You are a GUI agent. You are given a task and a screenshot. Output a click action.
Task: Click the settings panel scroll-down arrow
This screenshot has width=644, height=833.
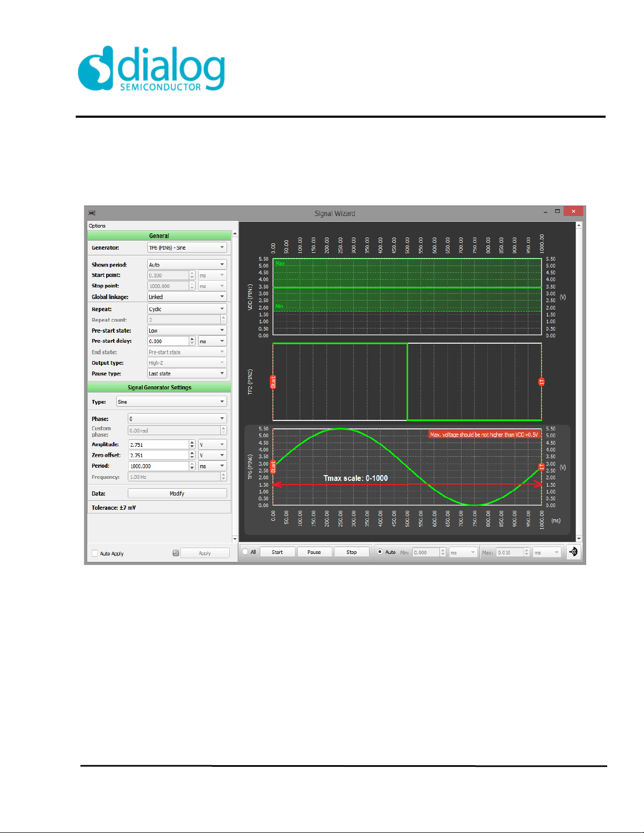pos(234,539)
